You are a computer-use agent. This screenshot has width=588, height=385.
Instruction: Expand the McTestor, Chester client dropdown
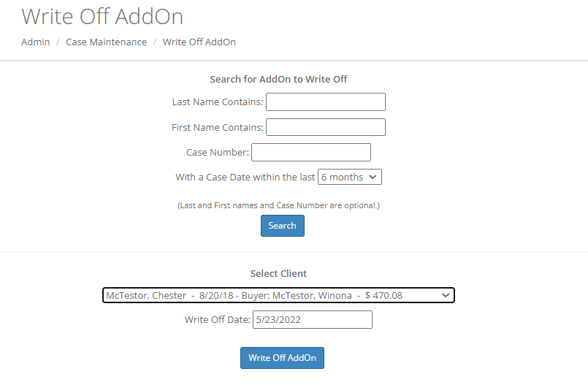click(278, 295)
